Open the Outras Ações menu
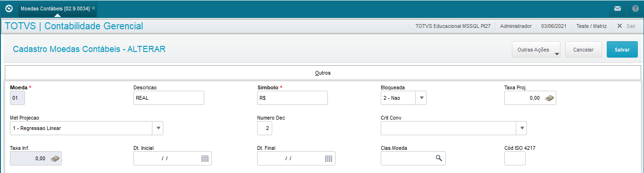The width and height of the screenshot is (644, 173). pos(535,50)
